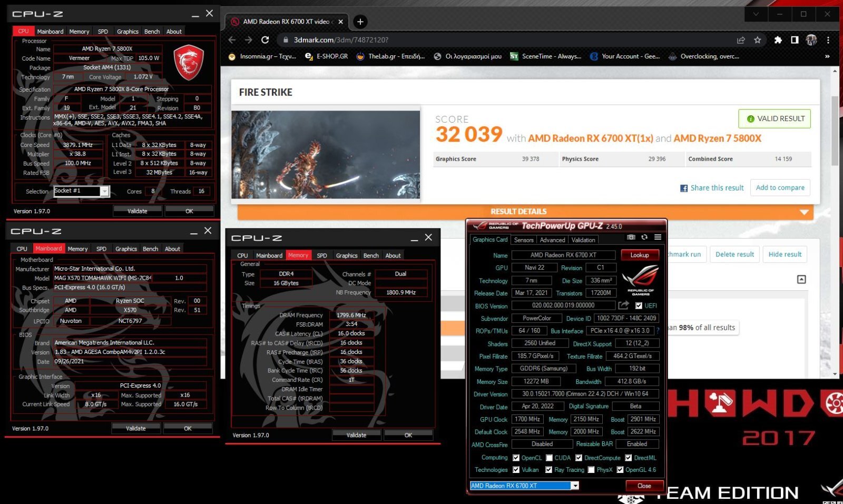
Task: Click Delete result button
Action: point(734,254)
